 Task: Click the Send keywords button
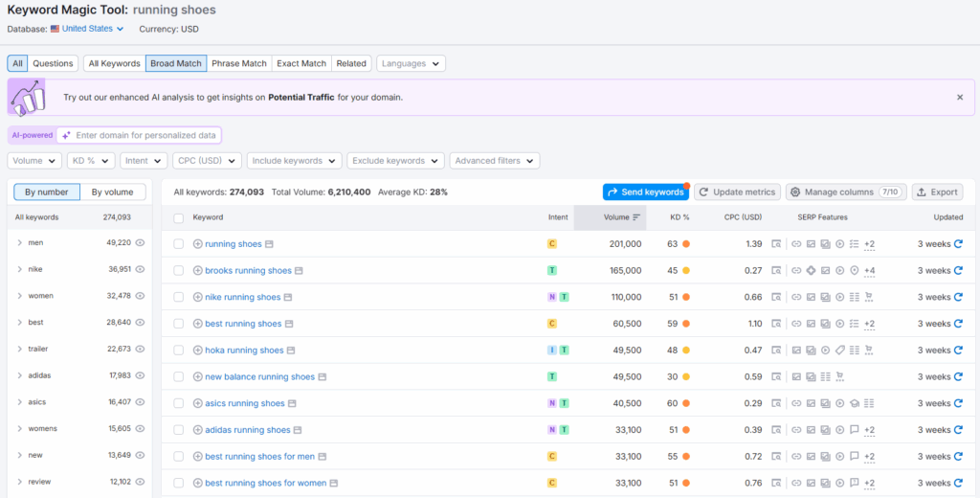click(646, 192)
